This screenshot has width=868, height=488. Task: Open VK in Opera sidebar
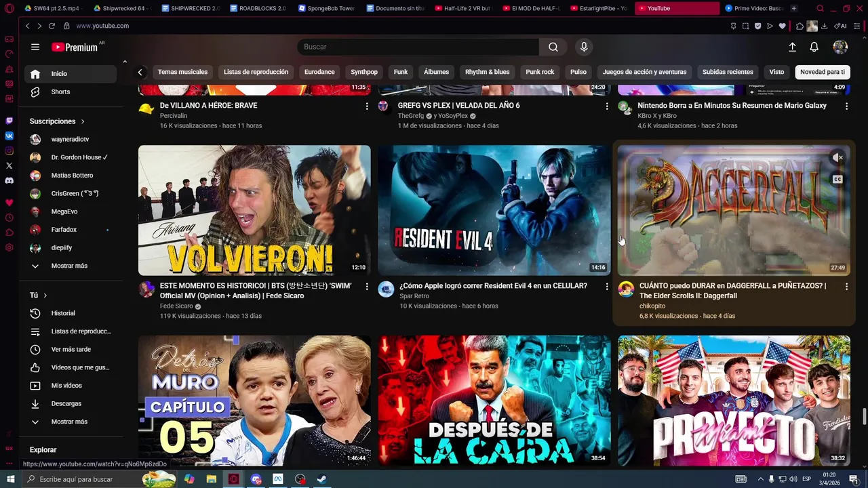pos(9,136)
